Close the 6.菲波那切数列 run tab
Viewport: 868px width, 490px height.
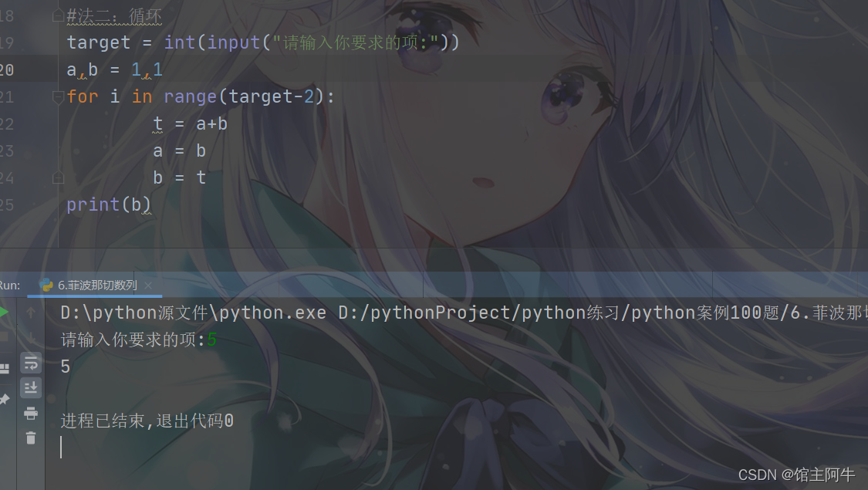pos(148,286)
